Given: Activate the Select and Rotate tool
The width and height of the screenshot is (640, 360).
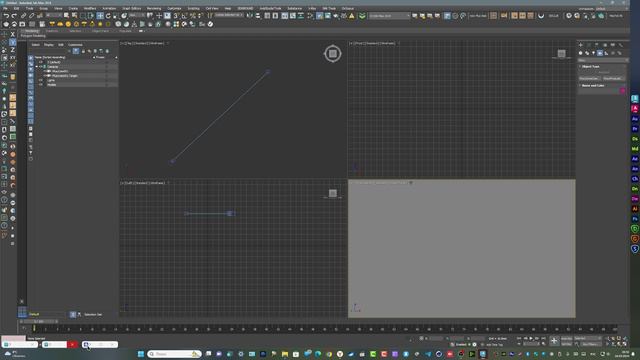Looking at the screenshot, I should 108,16.
